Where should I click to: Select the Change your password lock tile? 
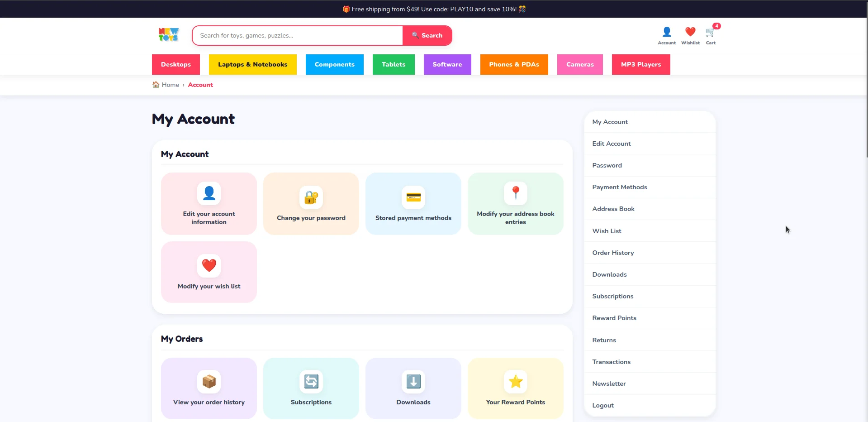pyautogui.click(x=311, y=203)
